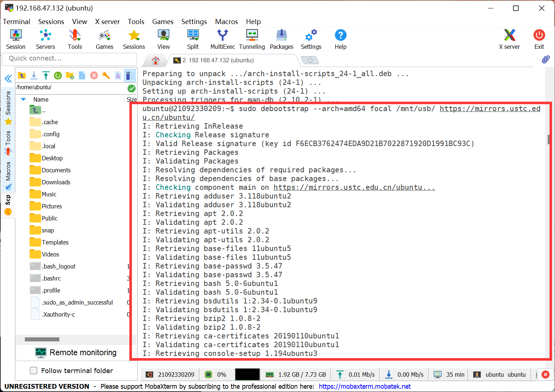Viewport: 555px width, 392px height.
Task: Launch the MultiExec mode
Action: tap(223, 39)
